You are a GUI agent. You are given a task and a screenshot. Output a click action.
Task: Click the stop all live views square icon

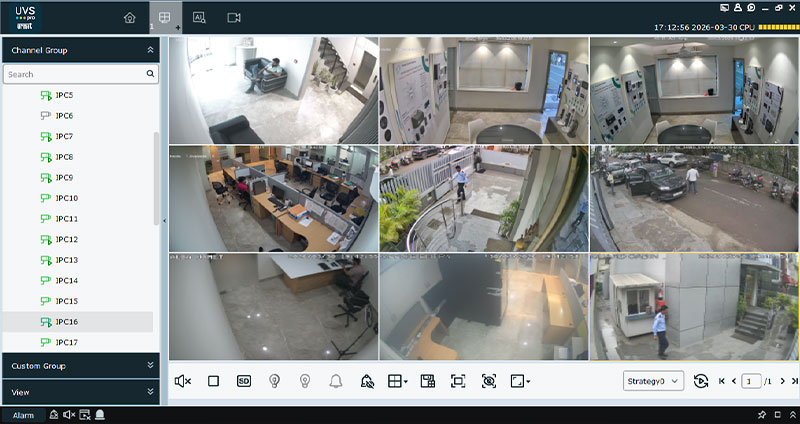click(213, 381)
